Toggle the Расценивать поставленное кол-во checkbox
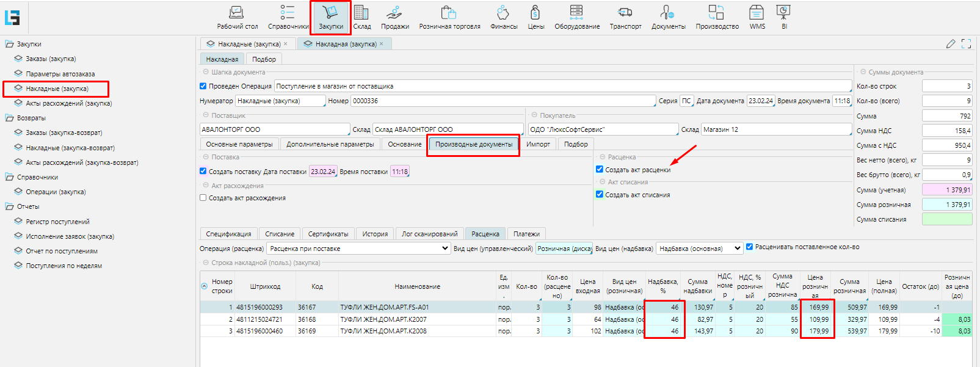The width and height of the screenshot is (980, 367). click(x=750, y=247)
